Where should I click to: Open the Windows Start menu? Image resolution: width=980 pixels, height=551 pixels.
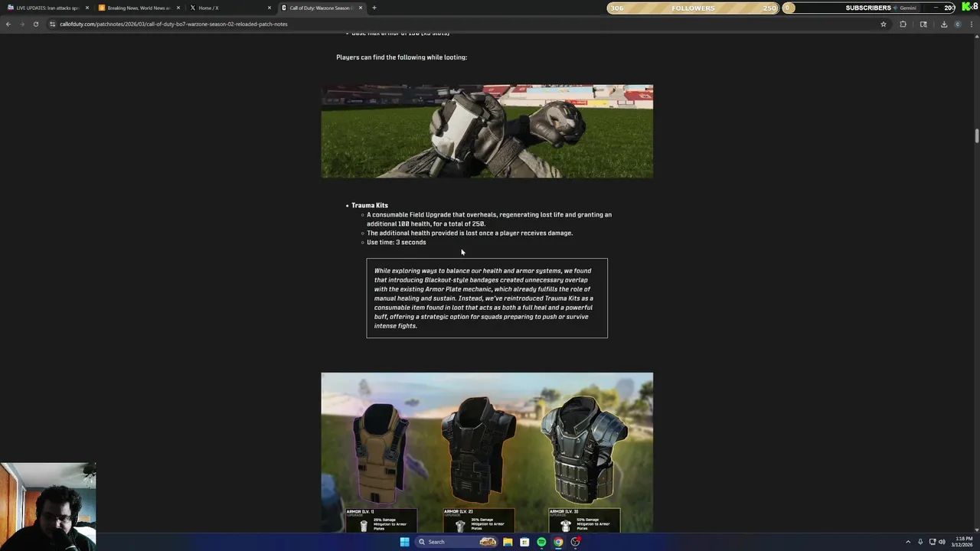point(404,542)
